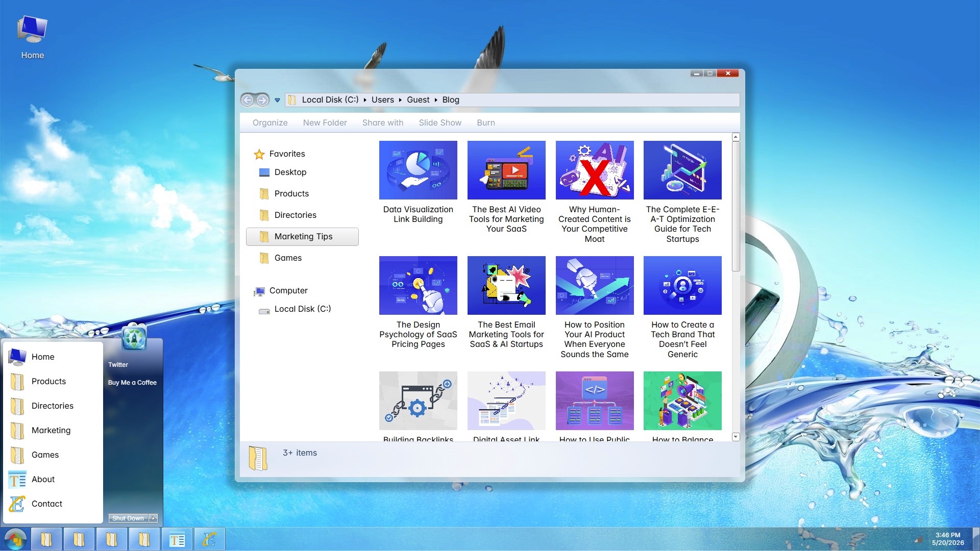Open the Building Backlinks post thumbnail
Screen dimensions: 980x551
click(x=418, y=400)
